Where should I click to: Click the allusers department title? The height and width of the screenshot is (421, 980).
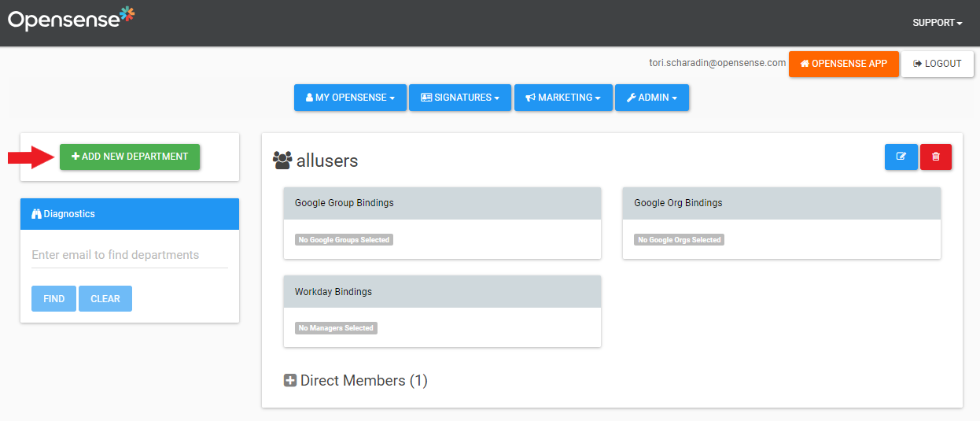(327, 161)
